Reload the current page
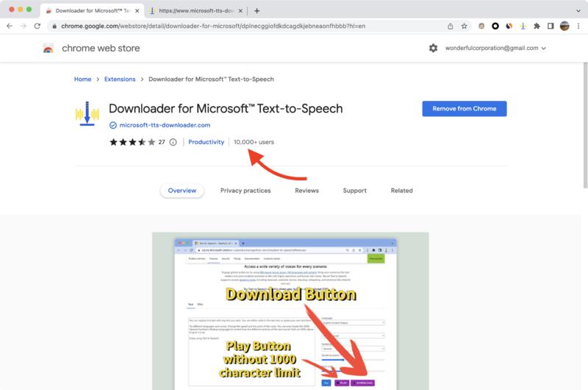Viewport: 588px width, 390px height. click(x=37, y=26)
